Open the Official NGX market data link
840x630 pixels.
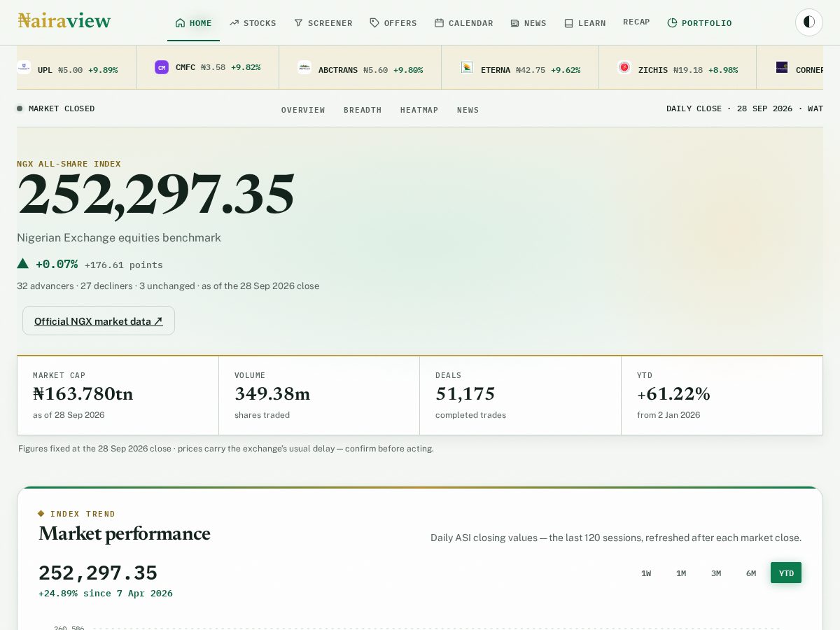point(99,321)
